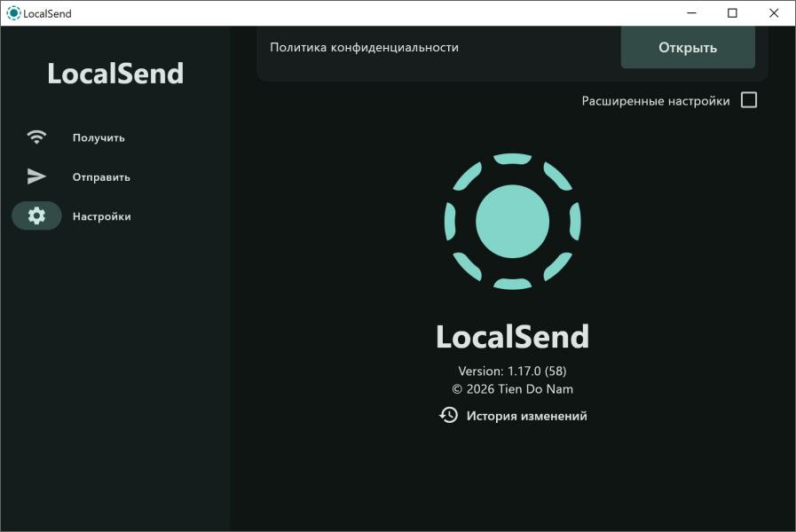The height and width of the screenshot is (532, 796).
Task: Click the LocalSend icon in the title bar
Action: tap(13, 13)
